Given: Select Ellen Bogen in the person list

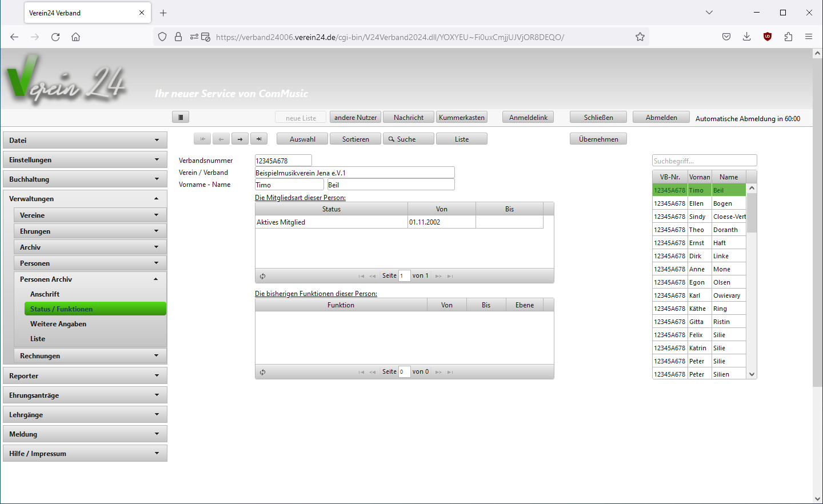Looking at the screenshot, I should pos(699,203).
